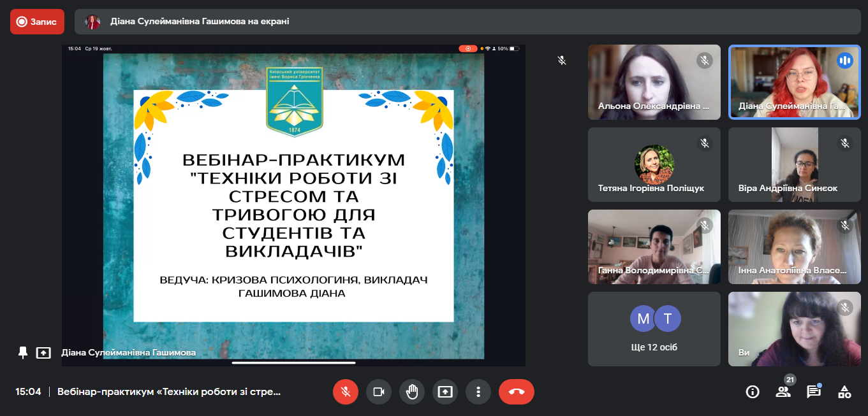Click the webinar title in bottom bar
The image size is (868, 416).
click(x=169, y=392)
